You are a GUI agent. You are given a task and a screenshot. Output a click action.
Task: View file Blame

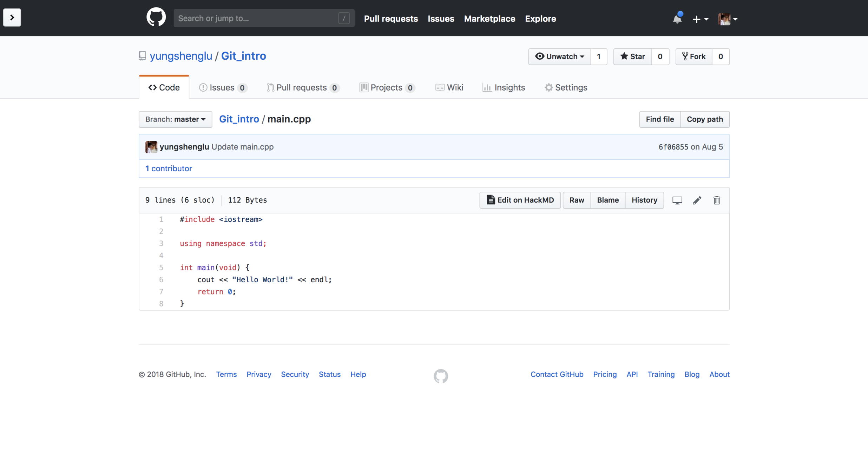pyautogui.click(x=607, y=200)
